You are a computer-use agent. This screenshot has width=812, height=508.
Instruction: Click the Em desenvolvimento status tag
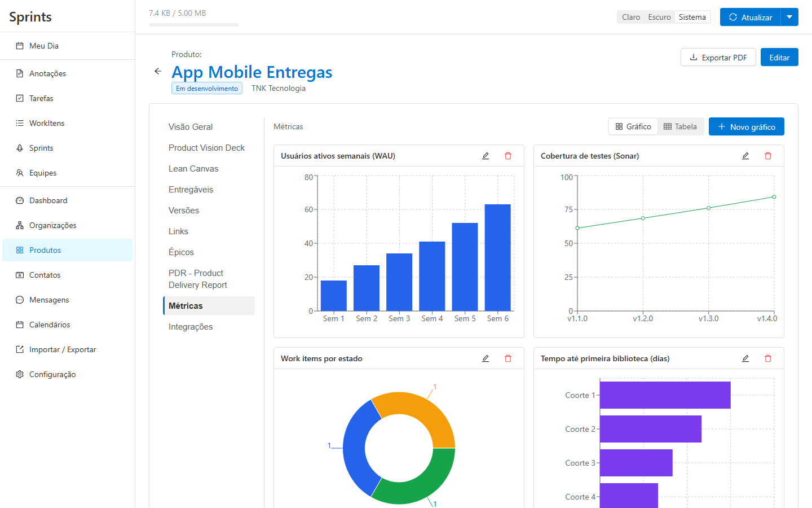(x=207, y=89)
